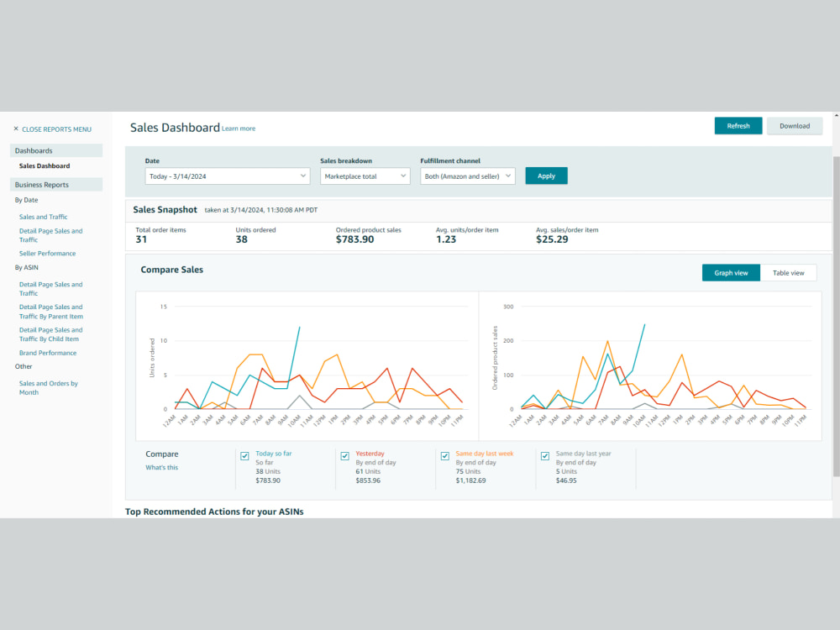Click the Total order items 31 value
The image size is (840, 630).
(x=141, y=239)
